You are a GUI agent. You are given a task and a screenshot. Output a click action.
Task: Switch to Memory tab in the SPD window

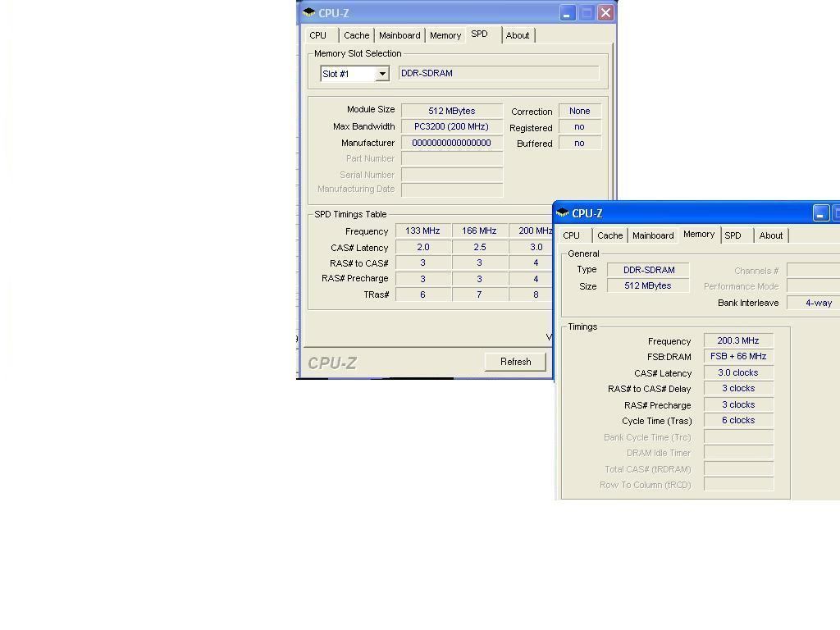(x=445, y=35)
